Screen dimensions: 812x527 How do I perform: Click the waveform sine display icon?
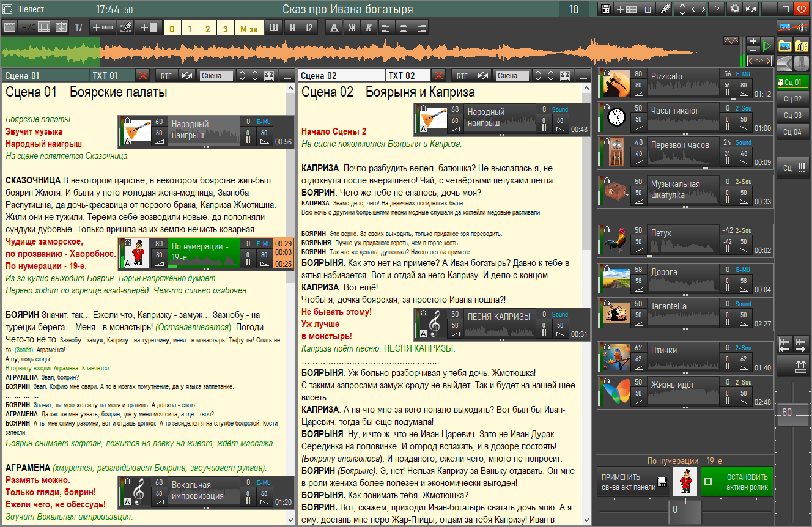tap(731, 41)
